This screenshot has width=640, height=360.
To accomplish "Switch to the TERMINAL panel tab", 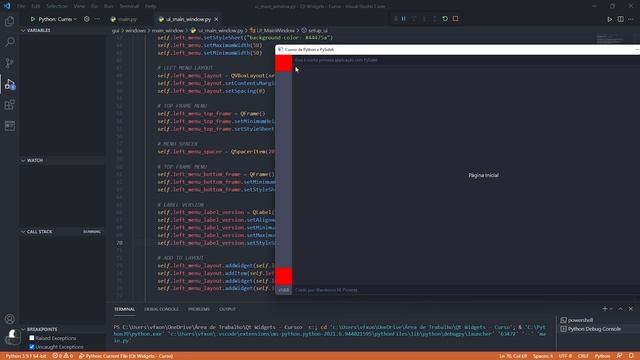I will point(124,309).
